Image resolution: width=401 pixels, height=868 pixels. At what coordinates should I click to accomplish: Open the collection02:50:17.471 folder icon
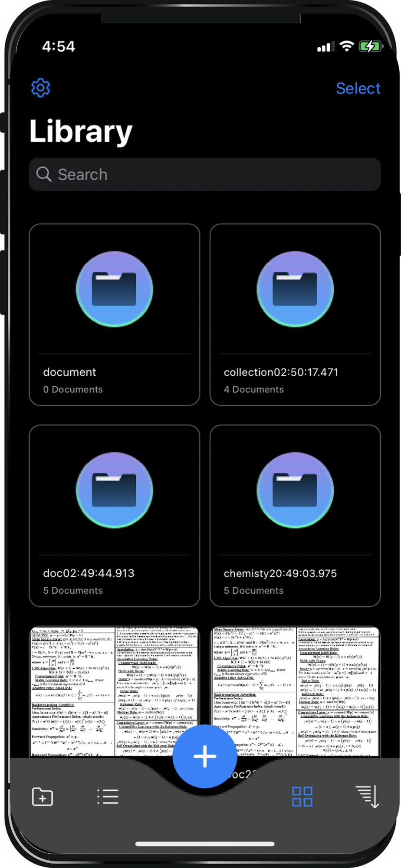pos(295,289)
